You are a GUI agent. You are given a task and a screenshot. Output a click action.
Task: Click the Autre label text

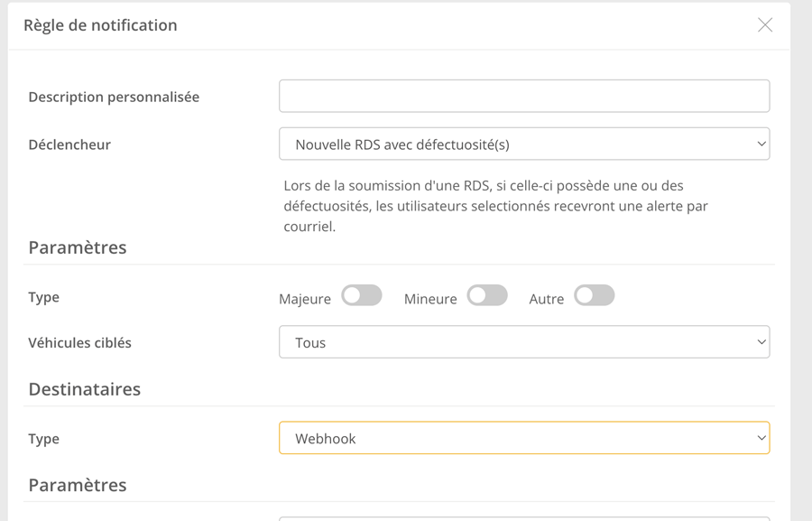point(546,299)
